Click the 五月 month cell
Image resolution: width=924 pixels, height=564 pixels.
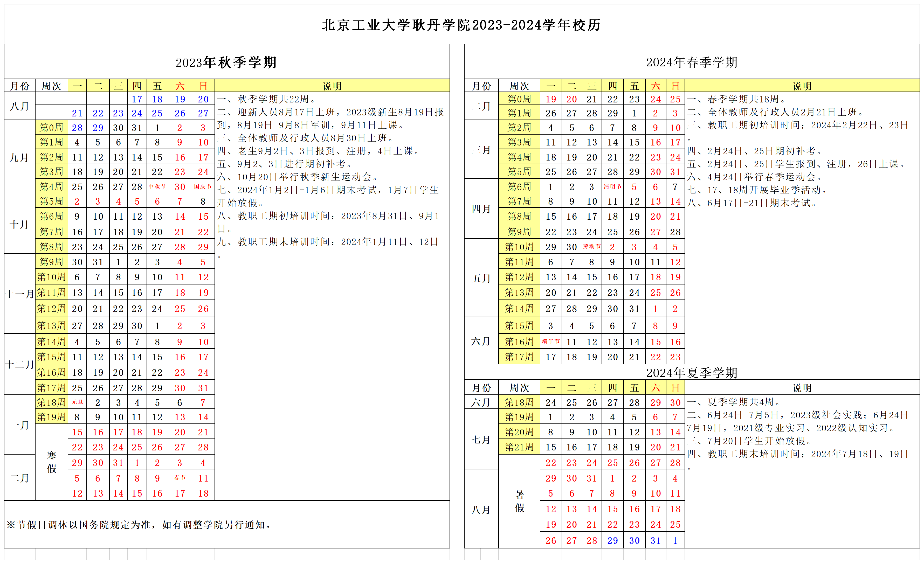point(481,278)
